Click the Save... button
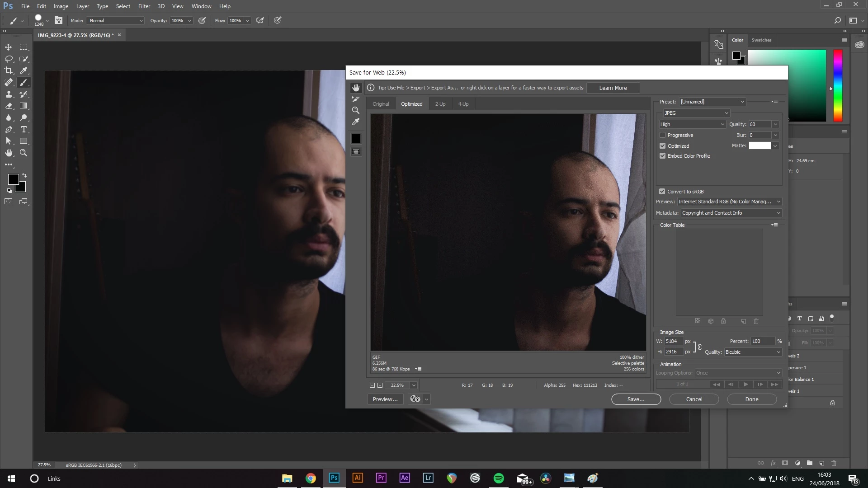This screenshot has width=868, height=488. tap(636, 399)
